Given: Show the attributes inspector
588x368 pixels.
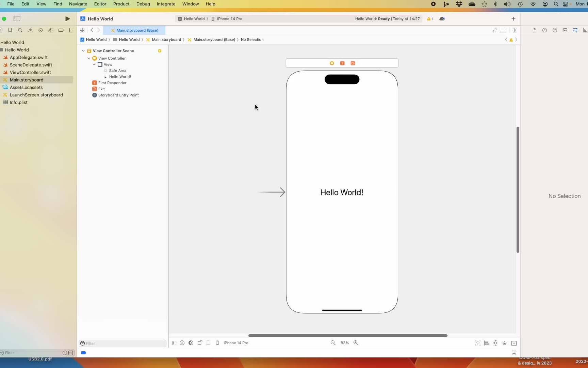Looking at the screenshot, I should [x=575, y=30].
